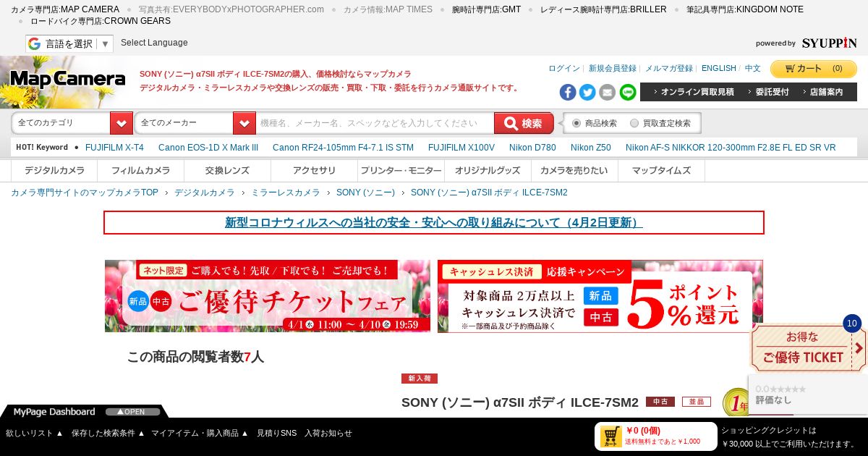Click the メルマガ登録 link
This screenshot has width=868, height=456.
669,68
